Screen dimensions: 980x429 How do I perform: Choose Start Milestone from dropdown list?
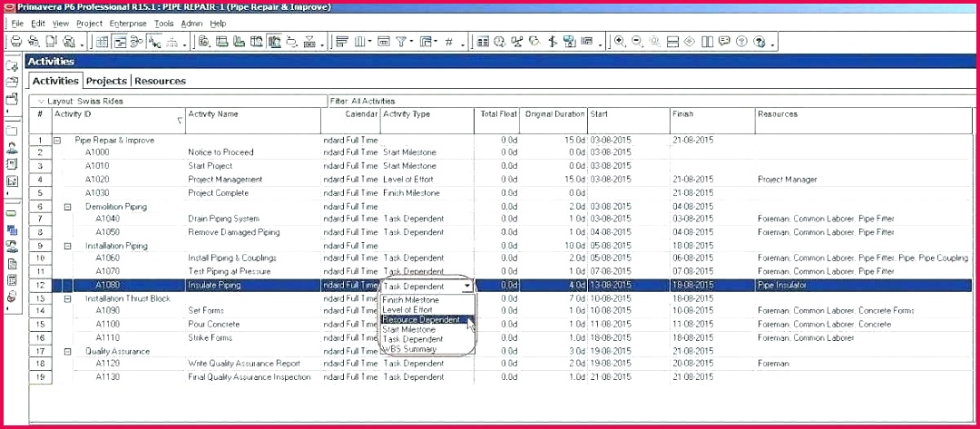(x=408, y=329)
